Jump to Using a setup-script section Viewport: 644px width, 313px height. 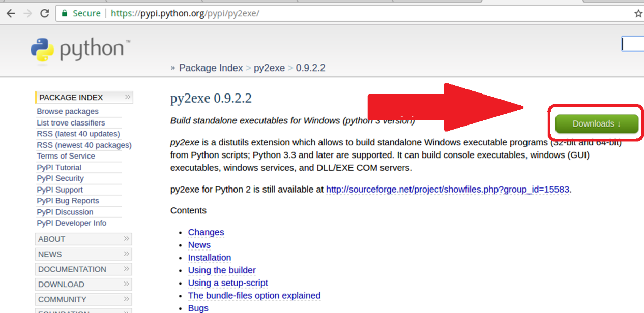[228, 283]
